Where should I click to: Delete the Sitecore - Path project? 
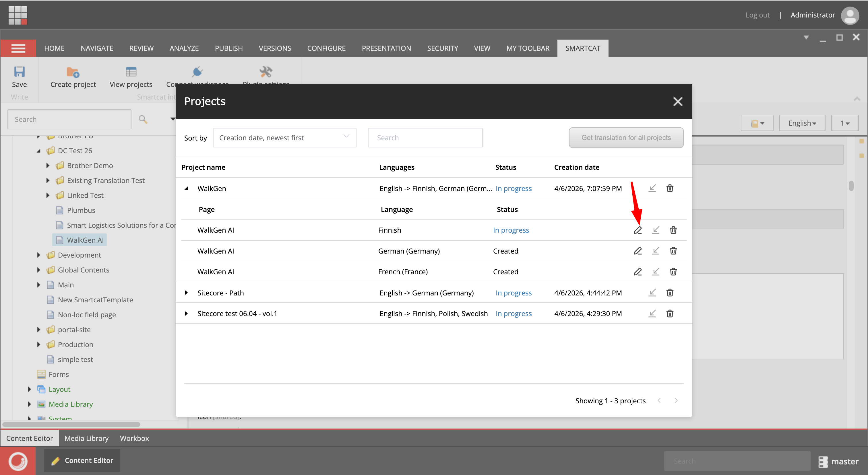(670, 293)
